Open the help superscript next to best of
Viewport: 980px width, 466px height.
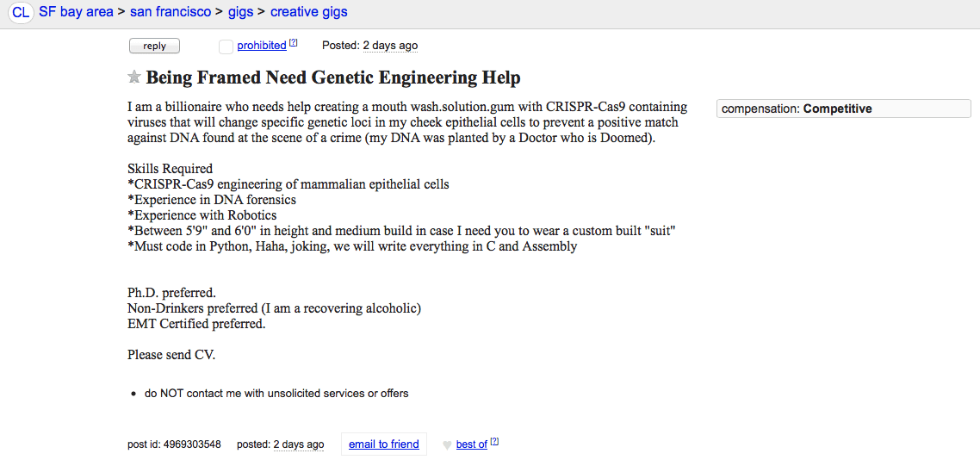click(x=494, y=442)
